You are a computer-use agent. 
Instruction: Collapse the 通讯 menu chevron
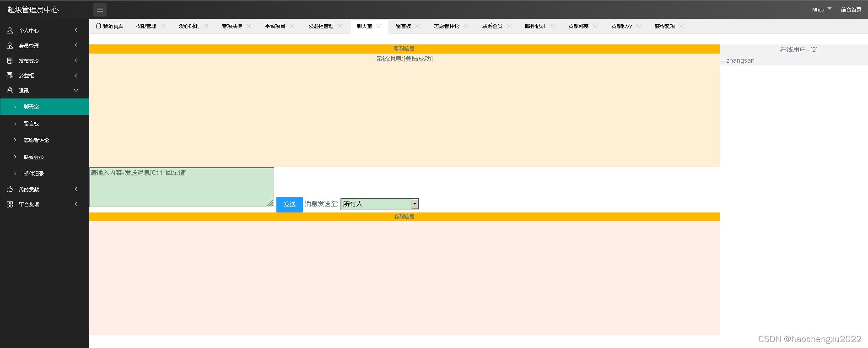point(76,91)
